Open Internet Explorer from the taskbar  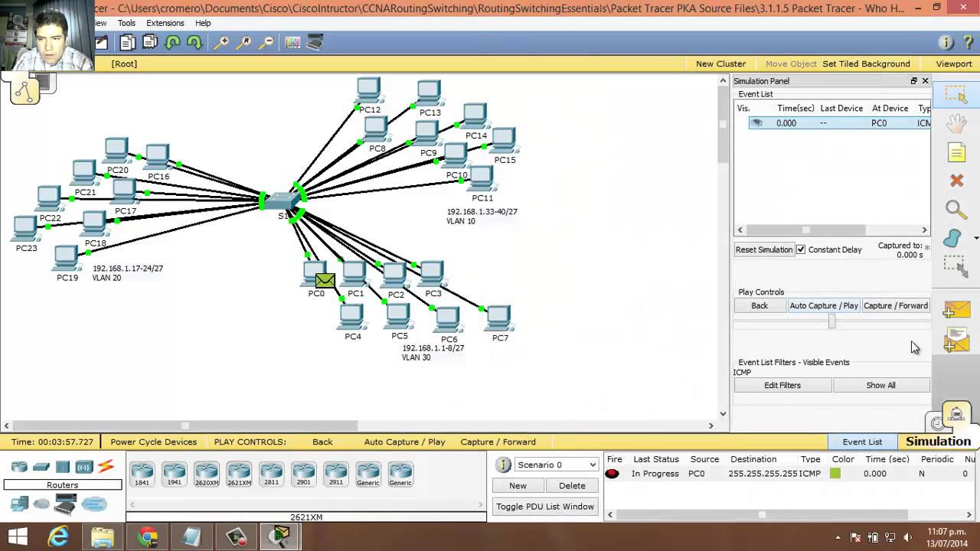click(58, 537)
